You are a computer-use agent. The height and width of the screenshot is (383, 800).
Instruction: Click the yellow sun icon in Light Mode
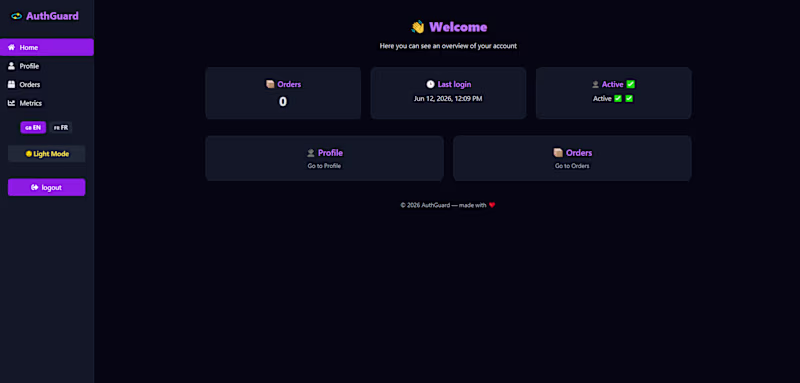29,154
